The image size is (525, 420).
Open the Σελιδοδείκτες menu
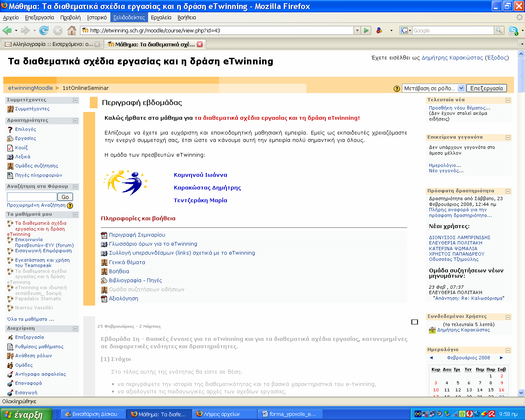129,18
